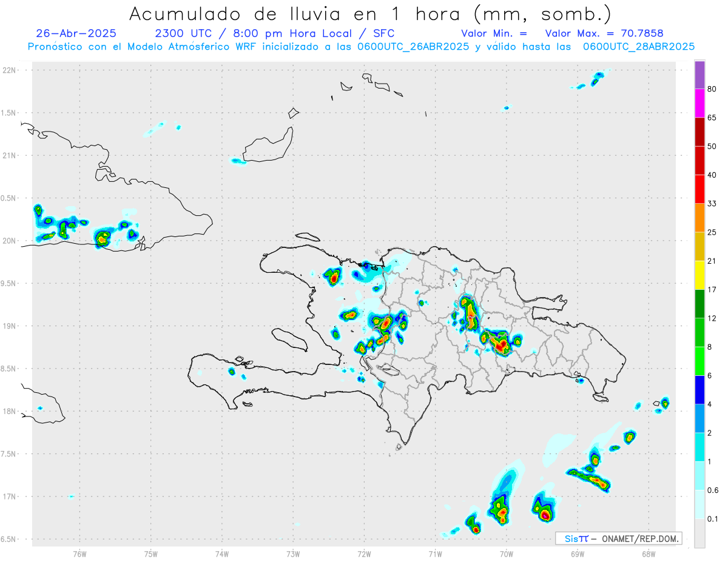Click the cyan legend swatch between 1 and 2
Viewport: 728px width, 562px height.
point(699,447)
